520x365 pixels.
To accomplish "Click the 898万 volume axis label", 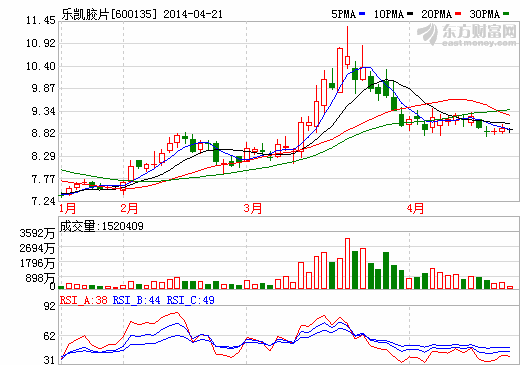I will (x=40, y=278).
